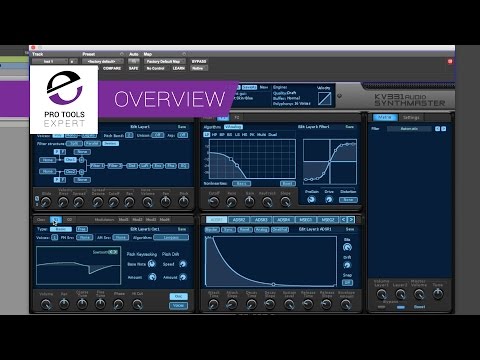Viewport: 480px width, 360px height.
Task: Open the Distortion None dropdown
Action: 348,200
